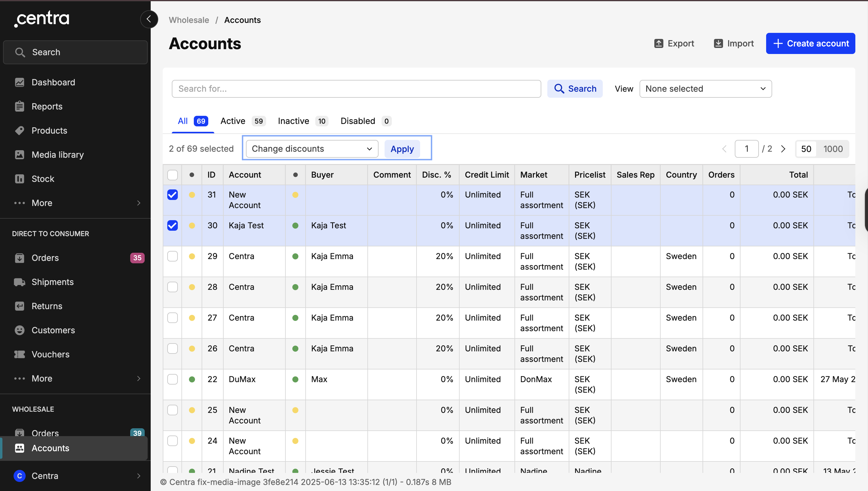
Task: Click the blue Search button
Action: coord(575,89)
